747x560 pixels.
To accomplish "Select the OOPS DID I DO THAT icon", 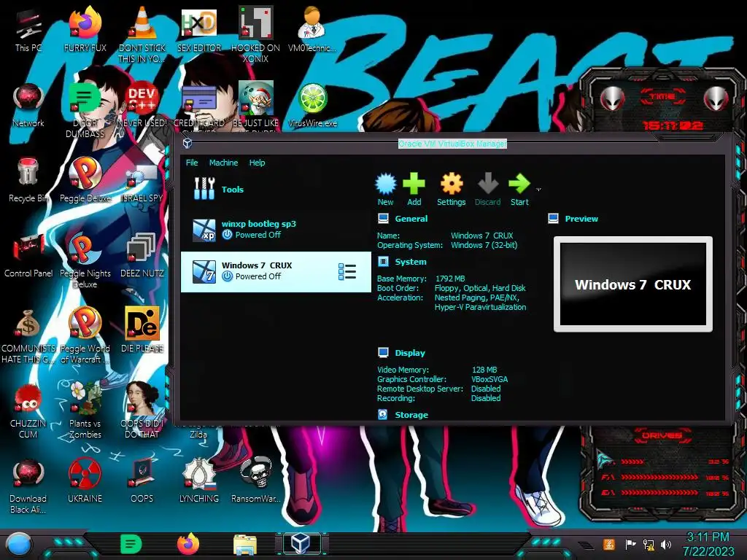I will [x=142, y=411].
